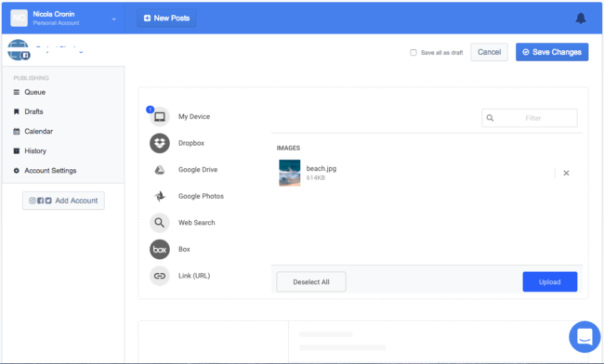This screenshot has height=364, width=604.
Task: Click the My Device label
Action: [x=194, y=117]
